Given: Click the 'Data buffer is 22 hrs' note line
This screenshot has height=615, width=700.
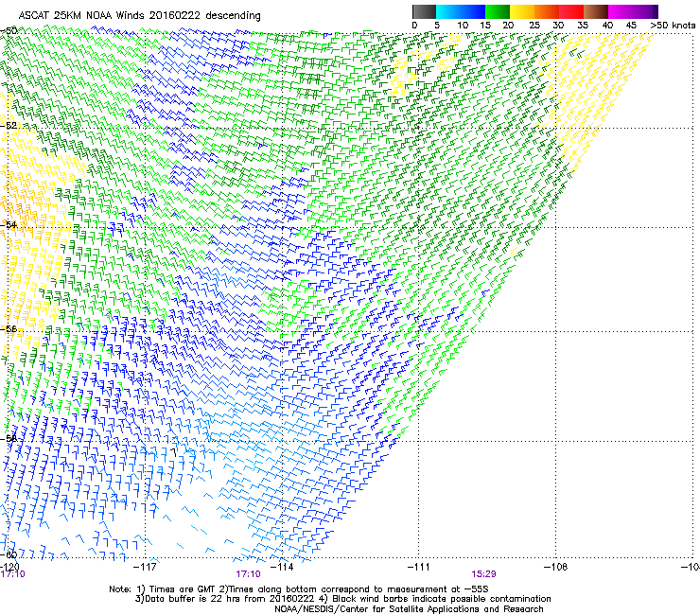Looking at the screenshot, I should click(x=342, y=599).
